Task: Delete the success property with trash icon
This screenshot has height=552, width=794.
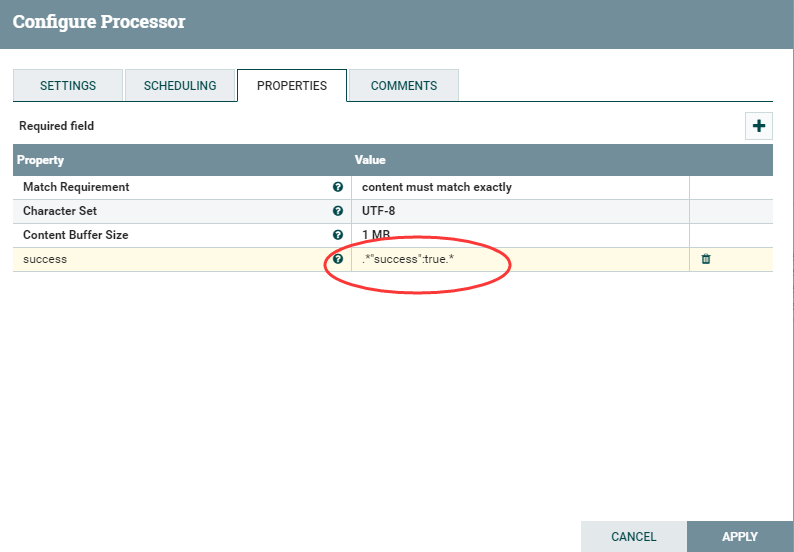Action: point(706,259)
